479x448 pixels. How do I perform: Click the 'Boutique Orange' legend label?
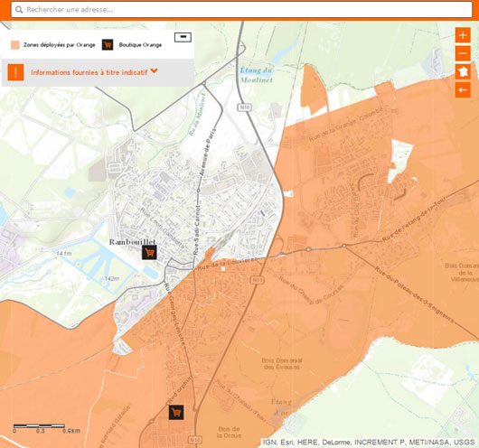pyautogui.click(x=140, y=45)
